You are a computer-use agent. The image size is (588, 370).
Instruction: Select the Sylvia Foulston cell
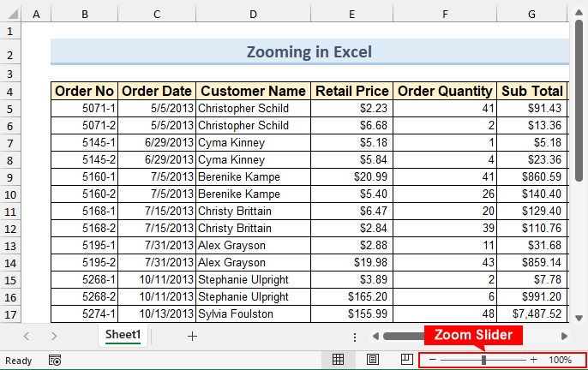253,313
